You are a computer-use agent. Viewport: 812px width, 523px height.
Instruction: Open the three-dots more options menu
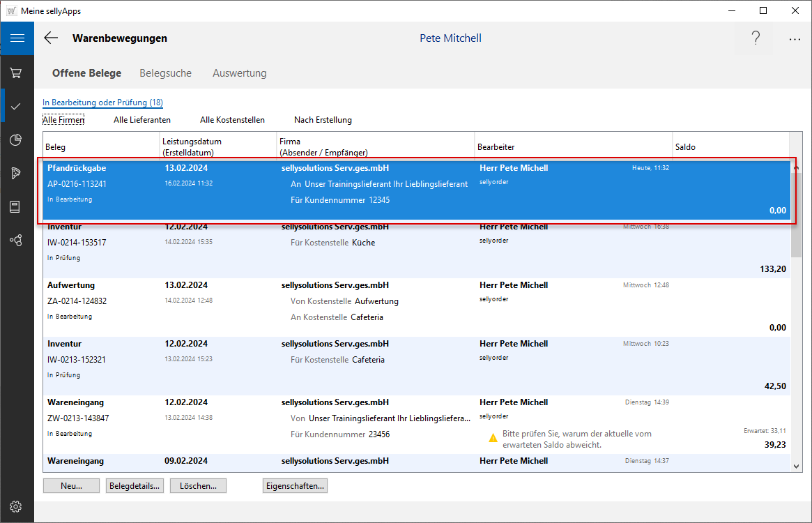pyautogui.click(x=795, y=39)
